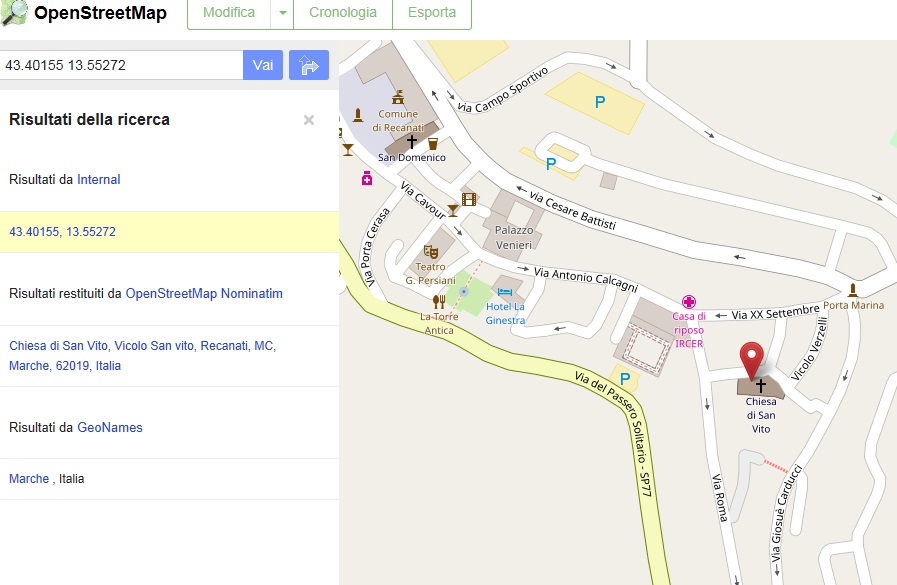The width and height of the screenshot is (897, 585).
Task: Select the monument icon left of Comune di Recanati
Action: [358, 116]
